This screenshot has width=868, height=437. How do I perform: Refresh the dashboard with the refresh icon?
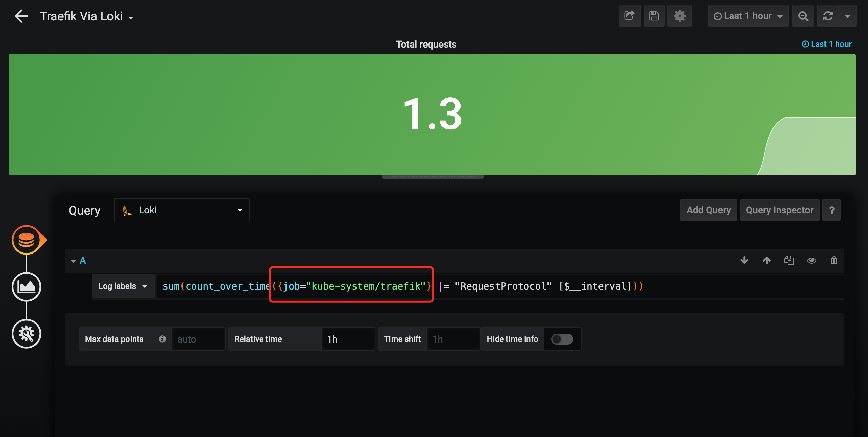pos(828,16)
